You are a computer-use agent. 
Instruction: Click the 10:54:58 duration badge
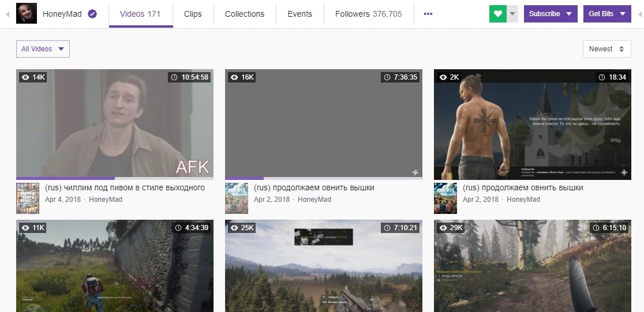pyautogui.click(x=189, y=77)
